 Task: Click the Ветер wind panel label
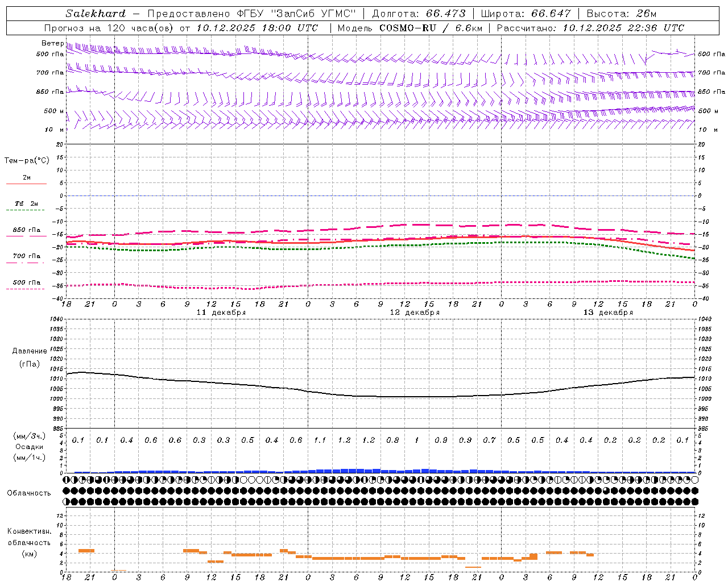pyautogui.click(x=52, y=43)
